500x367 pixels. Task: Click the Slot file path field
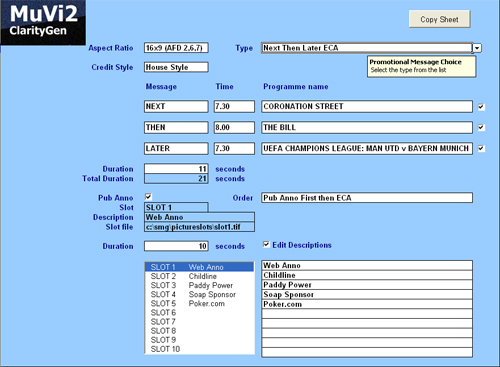pyautogui.click(x=199, y=227)
